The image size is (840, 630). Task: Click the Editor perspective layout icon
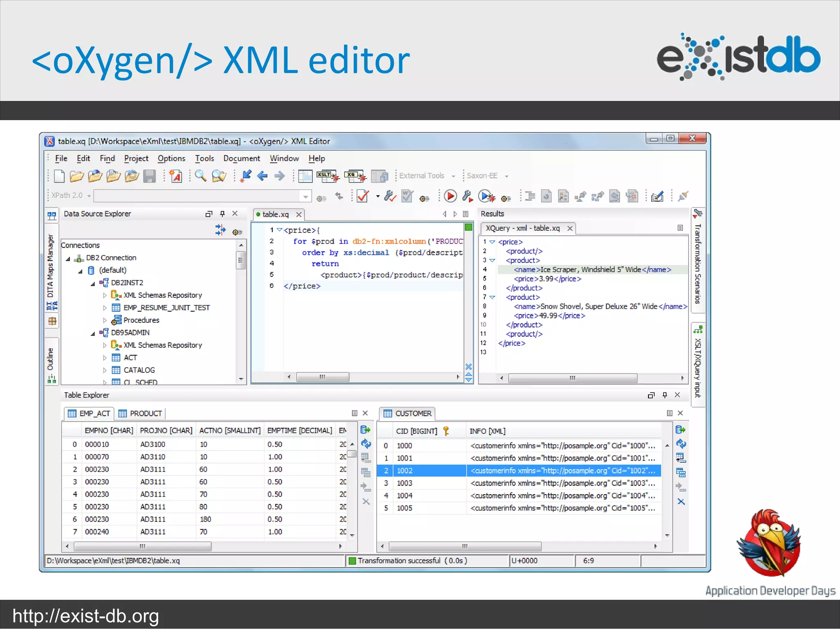305,176
